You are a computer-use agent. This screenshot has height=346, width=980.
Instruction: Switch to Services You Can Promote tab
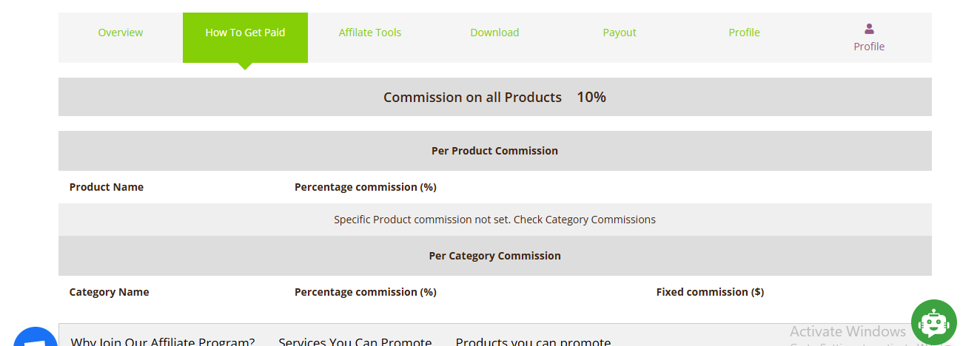pos(355,342)
